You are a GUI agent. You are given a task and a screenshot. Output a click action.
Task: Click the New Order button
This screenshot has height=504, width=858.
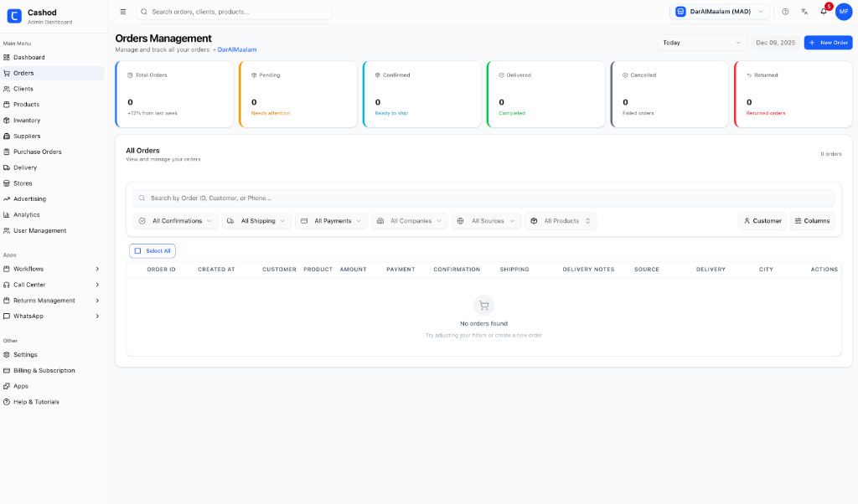pos(828,42)
